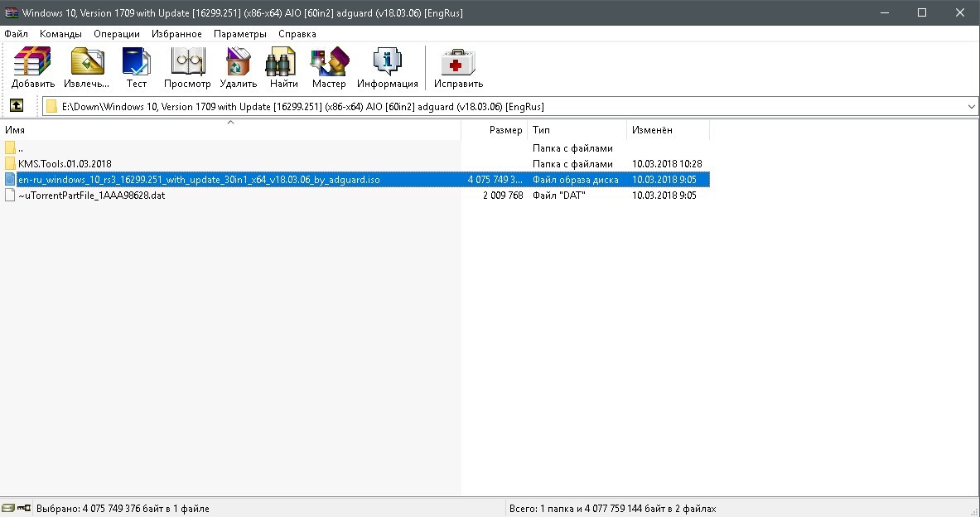Open the Команды menu

click(60, 34)
